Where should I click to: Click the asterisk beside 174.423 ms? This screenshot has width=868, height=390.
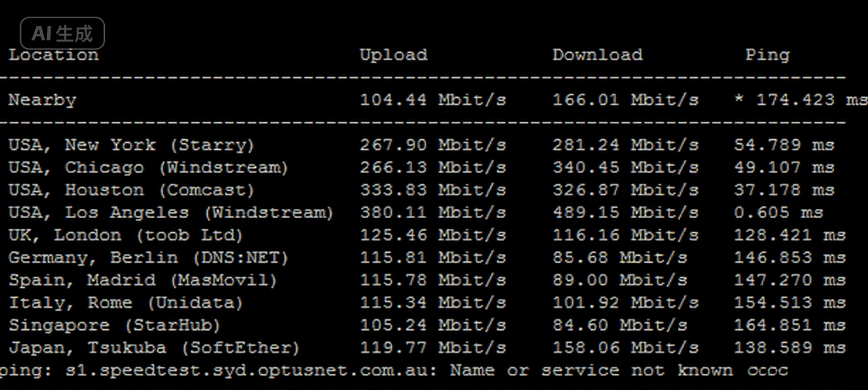739,100
